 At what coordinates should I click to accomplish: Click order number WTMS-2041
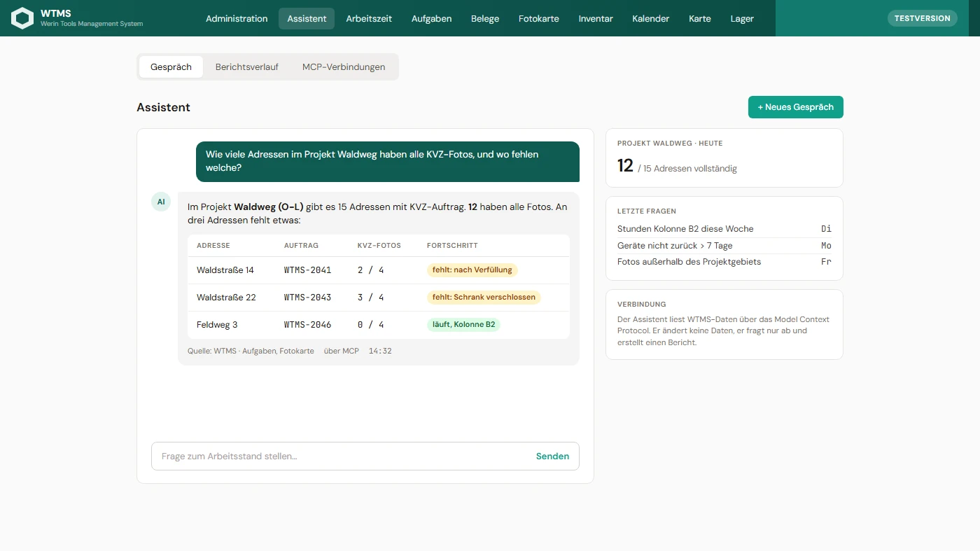tap(308, 270)
